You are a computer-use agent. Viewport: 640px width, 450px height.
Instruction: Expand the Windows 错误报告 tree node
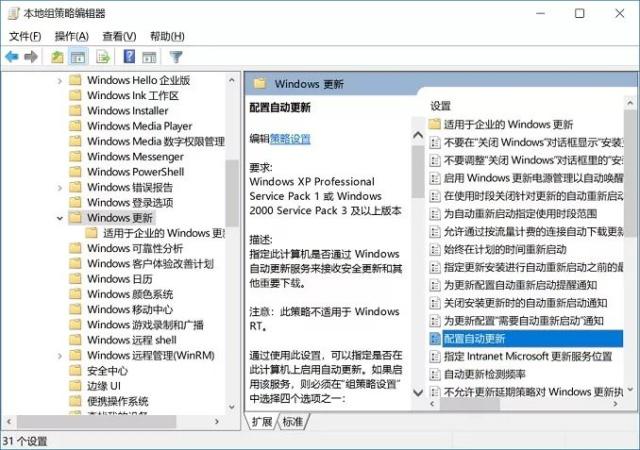pos(60,187)
